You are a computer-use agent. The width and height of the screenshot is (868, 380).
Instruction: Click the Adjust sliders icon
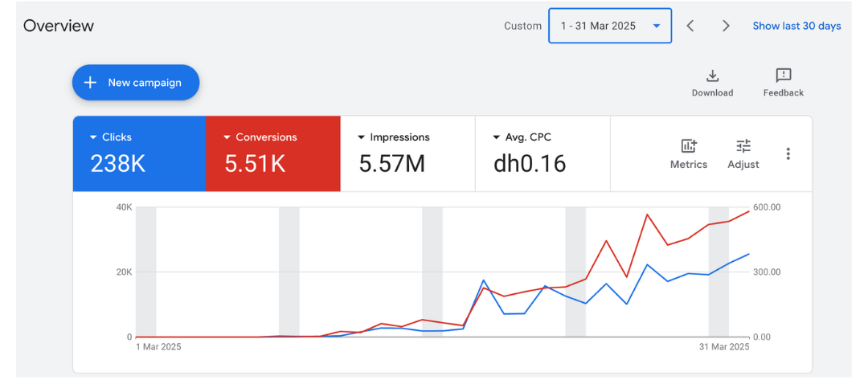click(743, 146)
